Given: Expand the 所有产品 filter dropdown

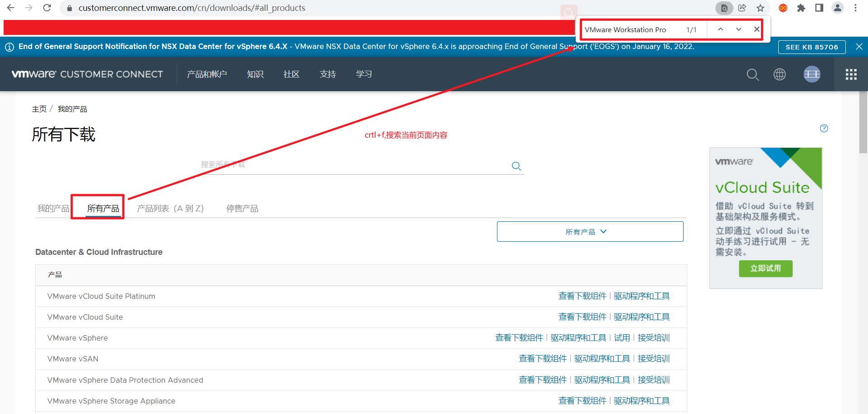Looking at the screenshot, I should coord(589,231).
